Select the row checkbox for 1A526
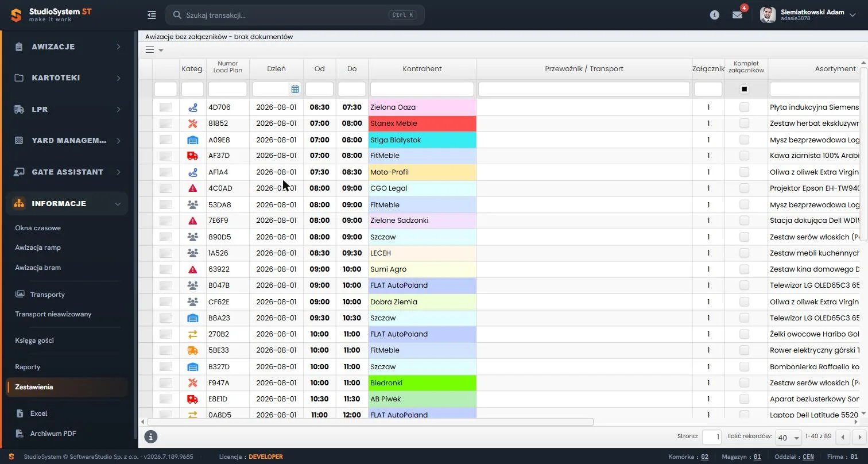Image resolution: width=868 pixels, height=464 pixels. click(x=166, y=253)
